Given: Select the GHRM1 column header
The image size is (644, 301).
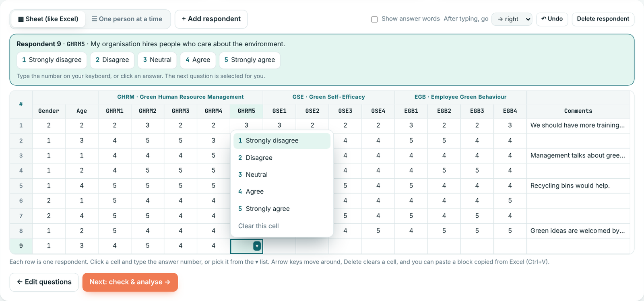Looking at the screenshot, I should 115,111.
